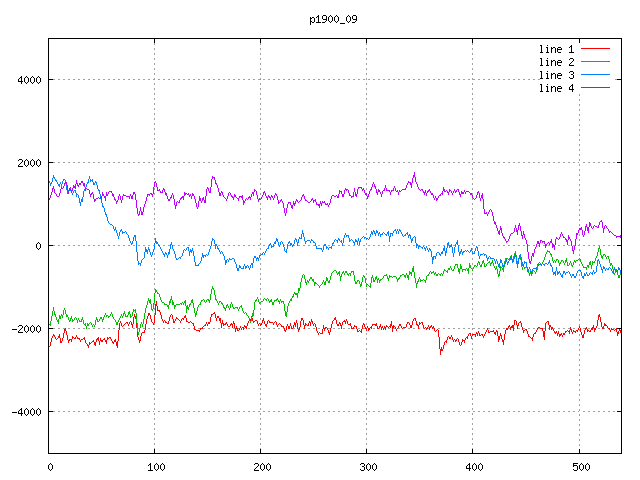The height and width of the screenshot is (480, 640).
Task: Click line 1's red legend color sample
Action: (x=596, y=49)
